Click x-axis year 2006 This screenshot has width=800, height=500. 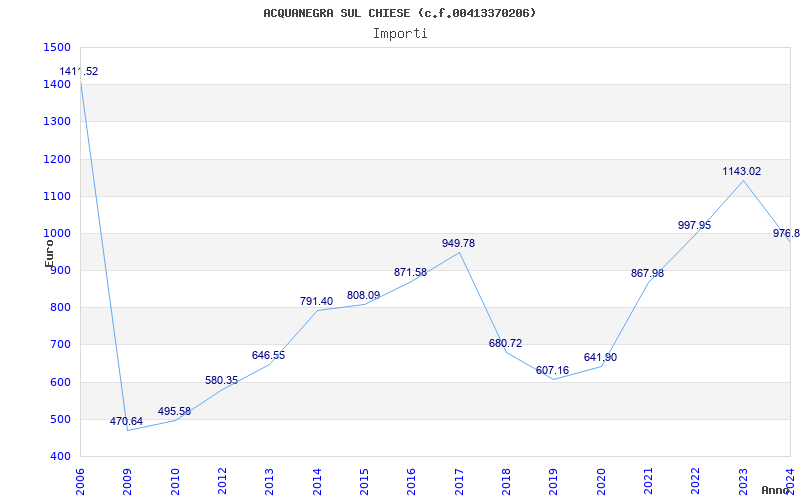point(80,482)
